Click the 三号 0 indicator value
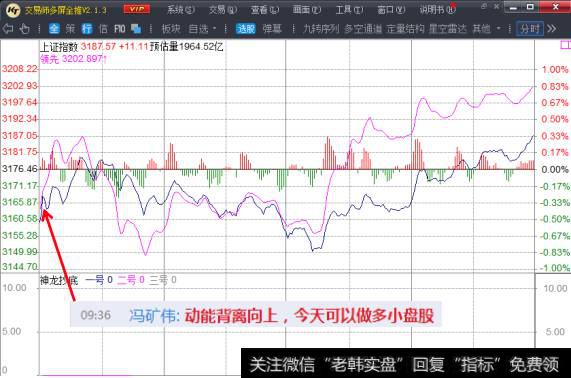This screenshot has width=571, height=378. 163,280
